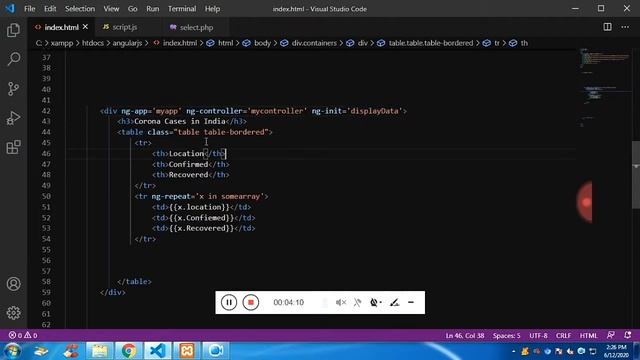The width and height of the screenshot is (640, 360).
Task: Close the index.html tab
Action: (x=85, y=27)
